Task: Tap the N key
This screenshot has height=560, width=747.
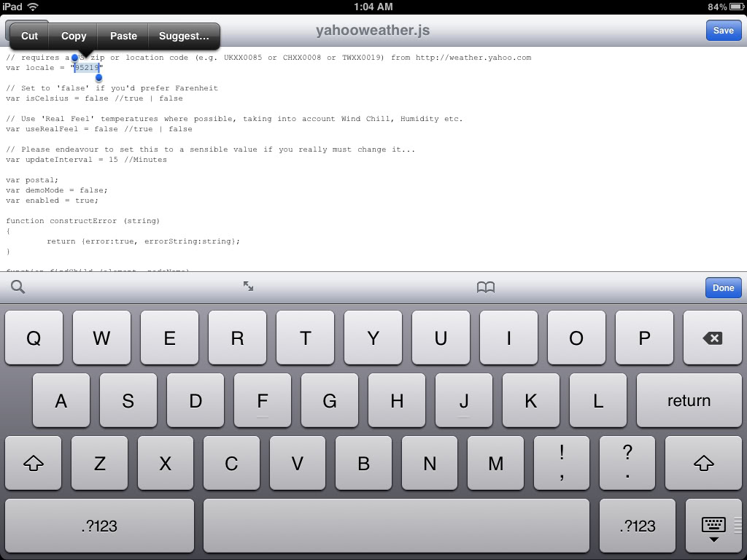Action: tap(429, 463)
